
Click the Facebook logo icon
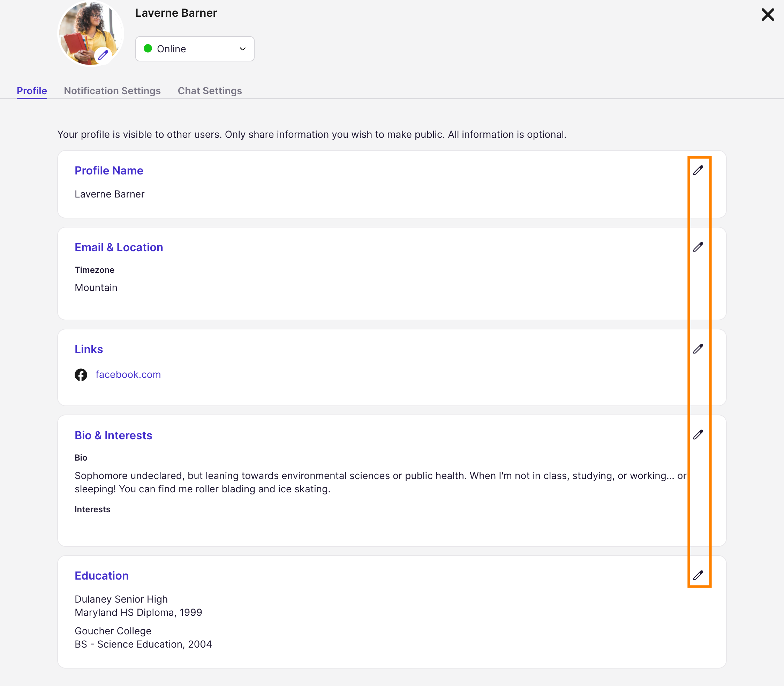(x=81, y=375)
